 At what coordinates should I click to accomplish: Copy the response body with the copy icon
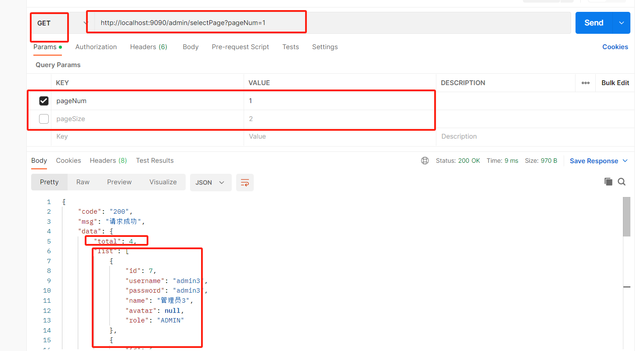click(x=608, y=182)
